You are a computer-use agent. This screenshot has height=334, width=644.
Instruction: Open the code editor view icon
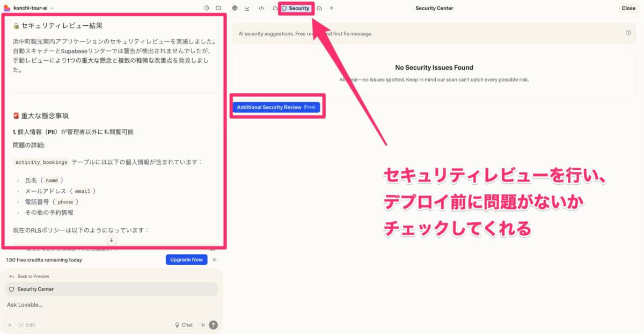click(x=261, y=8)
